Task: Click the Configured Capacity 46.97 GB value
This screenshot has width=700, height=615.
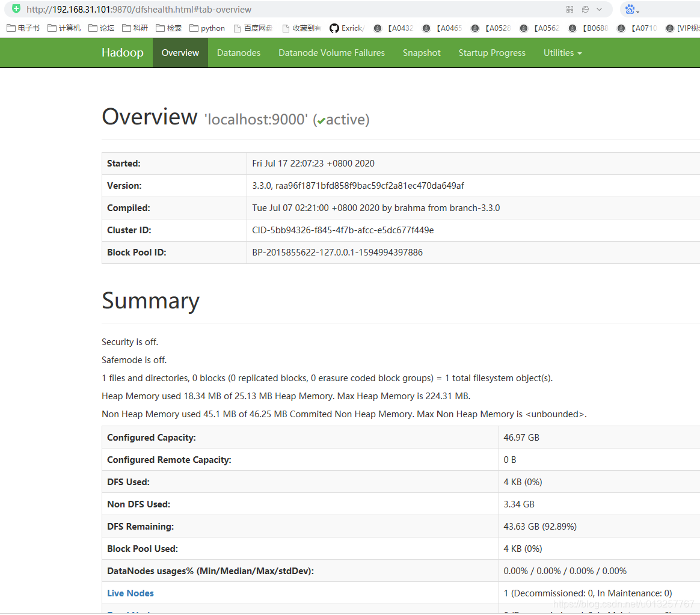Action: 521,438
